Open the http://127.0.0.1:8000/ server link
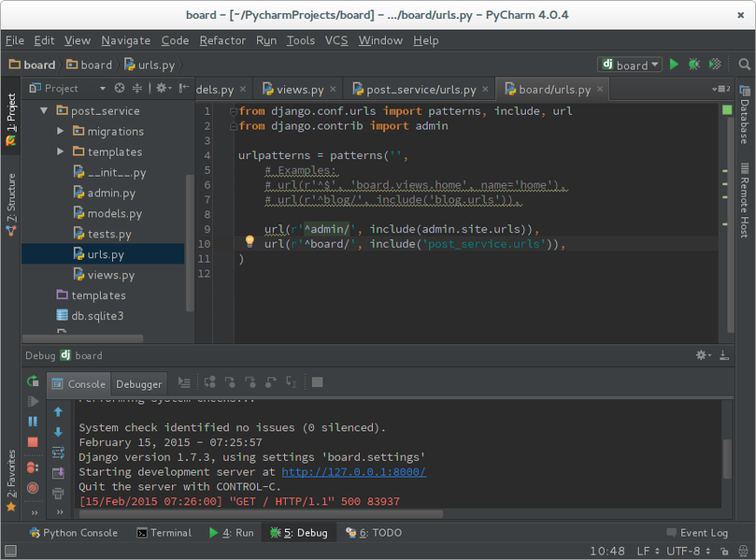 (354, 472)
